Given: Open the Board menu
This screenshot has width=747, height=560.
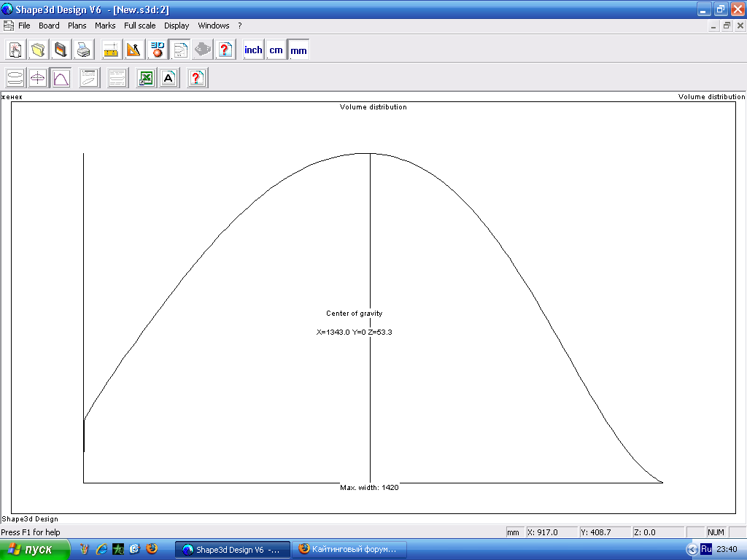Looking at the screenshot, I should tap(49, 26).
